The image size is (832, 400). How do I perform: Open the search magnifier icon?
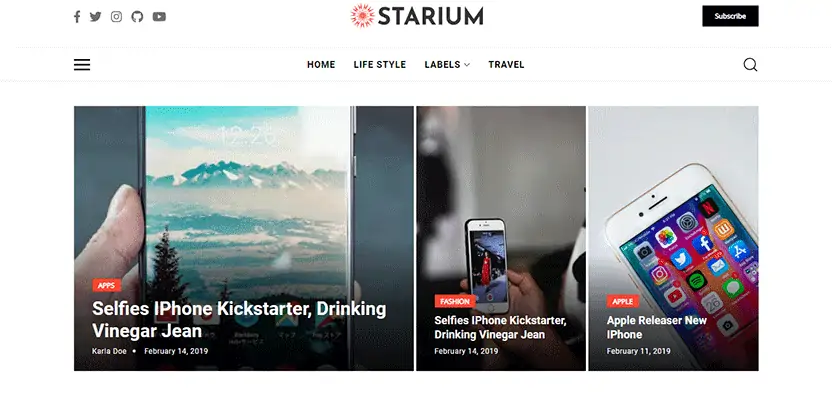click(750, 65)
